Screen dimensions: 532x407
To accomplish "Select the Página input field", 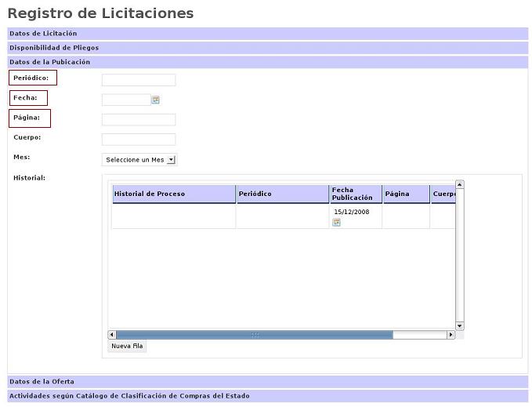I will tap(139, 120).
